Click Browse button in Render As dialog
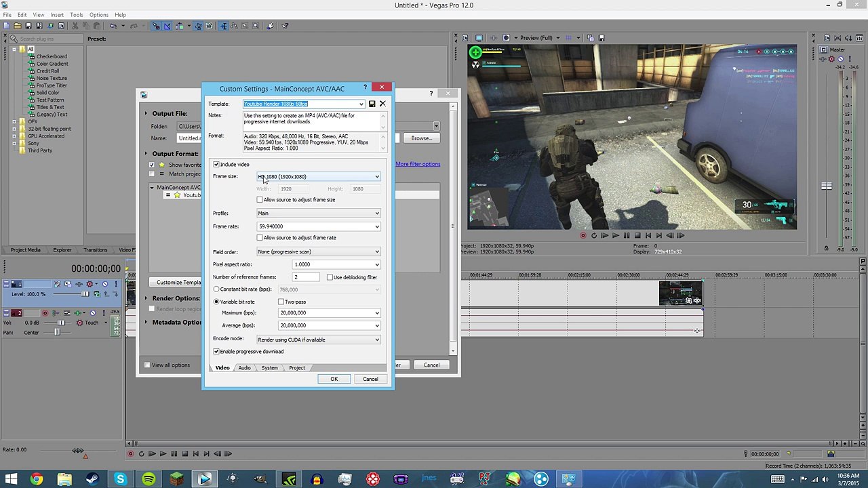The height and width of the screenshot is (488, 868). point(421,138)
